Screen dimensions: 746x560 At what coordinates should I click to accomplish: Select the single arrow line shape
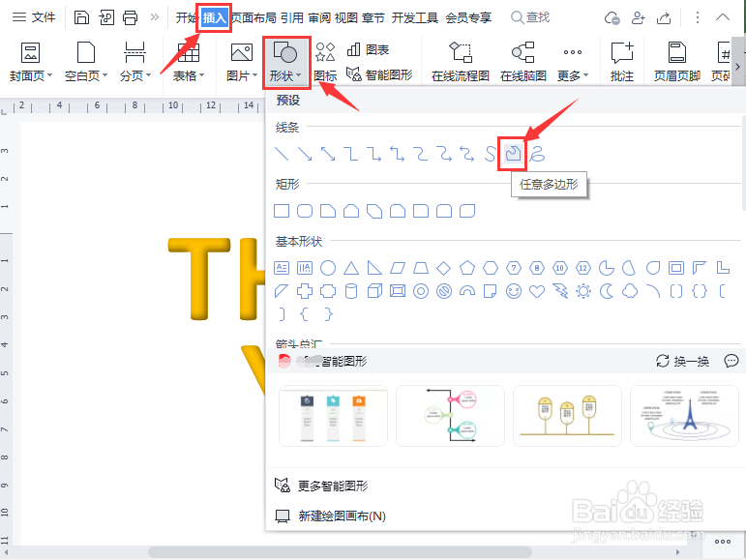[x=305, y=154]
